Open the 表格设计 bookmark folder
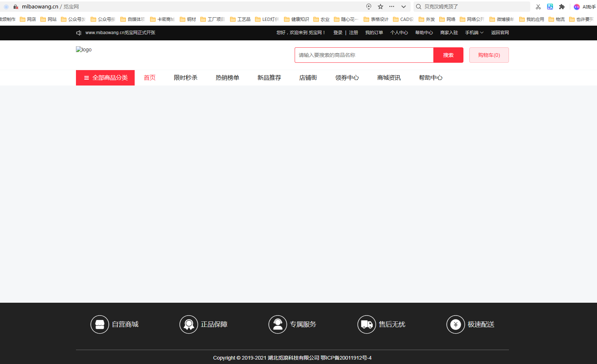The width and height of the screenshot is (597, 364). click(376, 19)
